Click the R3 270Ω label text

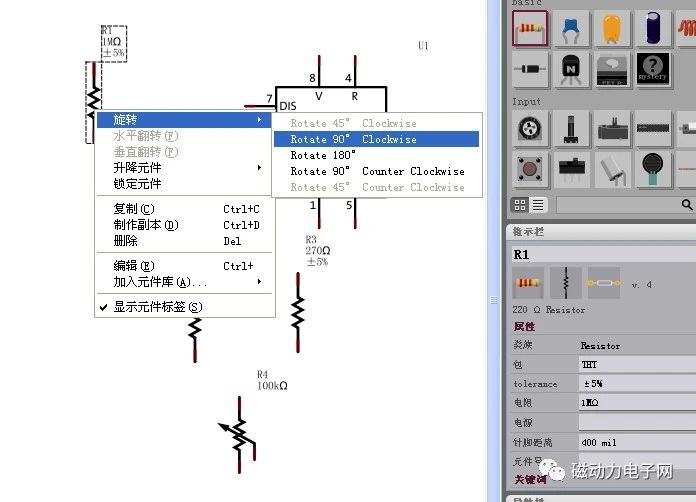coord(317,251)
